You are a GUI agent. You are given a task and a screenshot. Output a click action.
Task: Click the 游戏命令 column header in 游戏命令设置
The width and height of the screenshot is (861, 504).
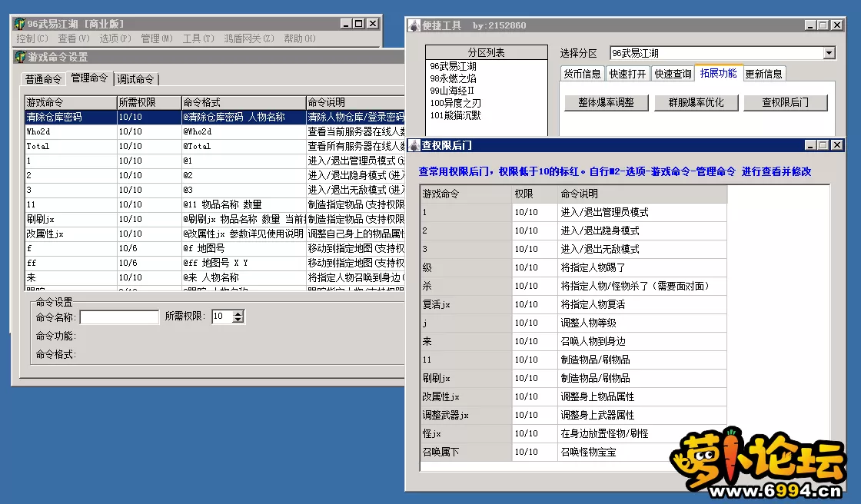71,103
